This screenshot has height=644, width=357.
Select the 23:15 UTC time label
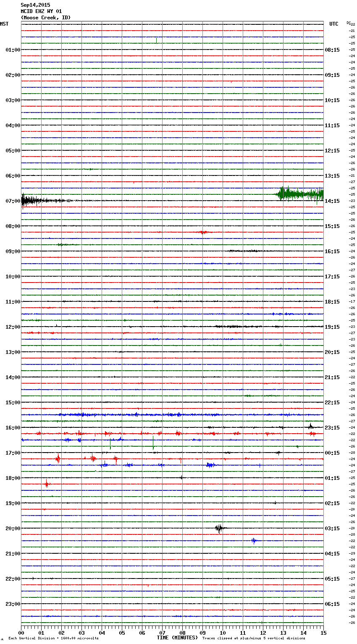coord(332,428)
